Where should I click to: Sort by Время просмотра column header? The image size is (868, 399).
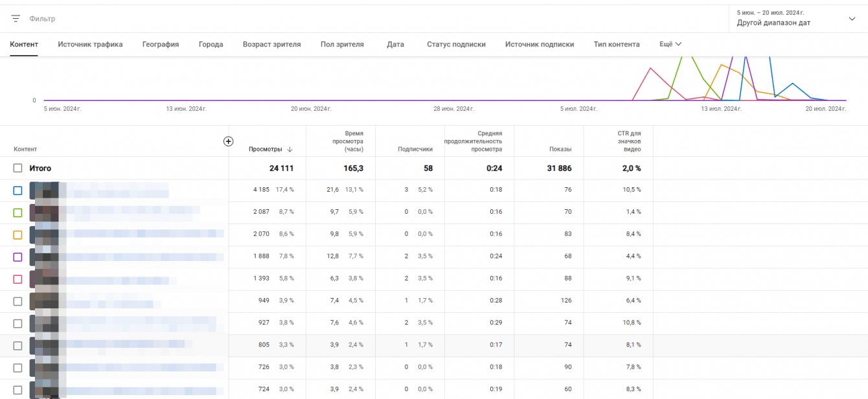coord(348,141)
